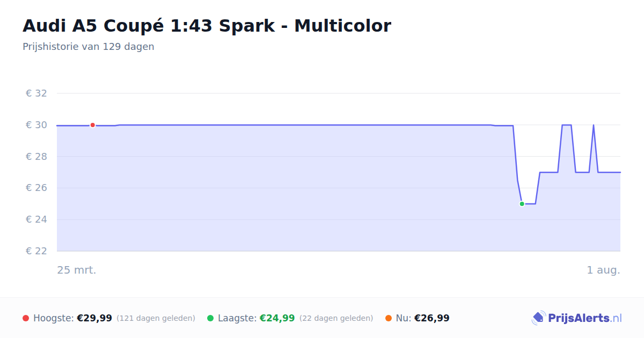Click the 1 aug. end date label
Image resolution: width=644 pixels, height=338 pixels.
pos(603,270)
